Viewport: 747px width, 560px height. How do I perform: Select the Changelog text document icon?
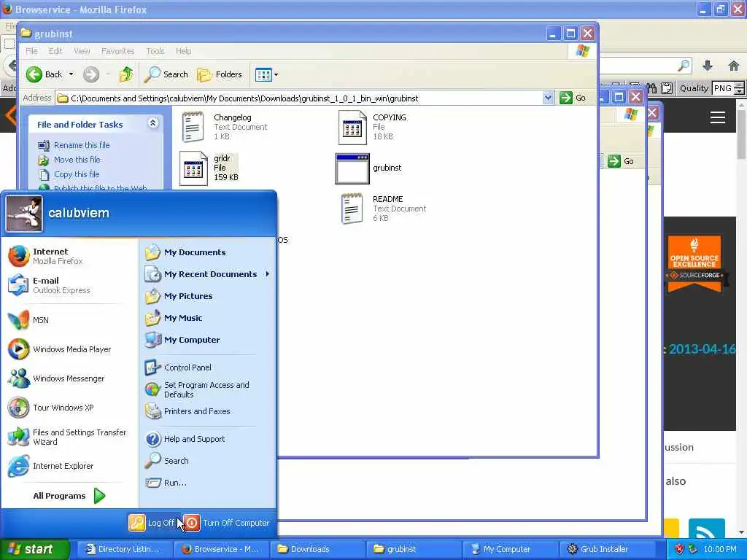(x=193, y=127)
